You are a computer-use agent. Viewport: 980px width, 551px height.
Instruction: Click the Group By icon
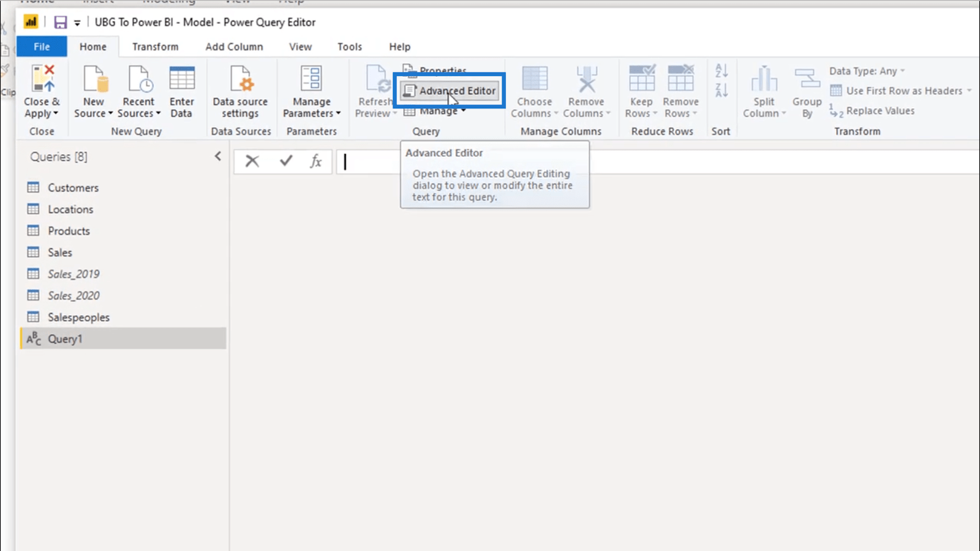click(x=807, y=79)
